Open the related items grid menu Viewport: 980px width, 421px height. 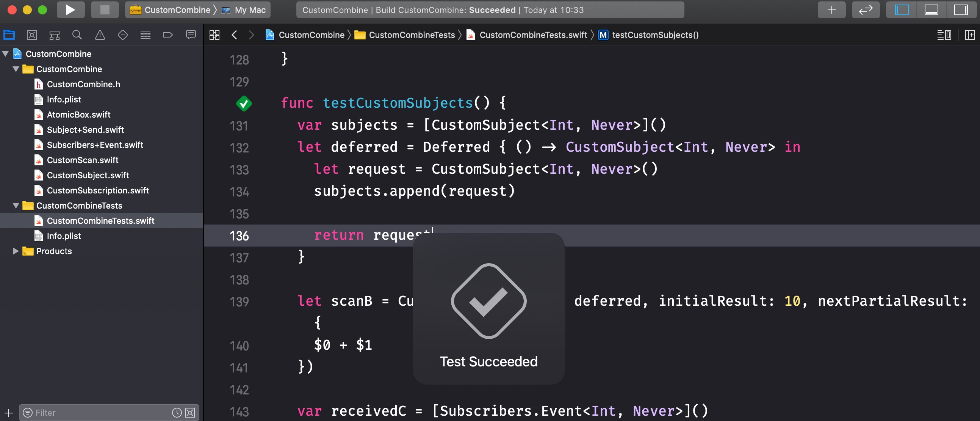click(x=214, y=35)
